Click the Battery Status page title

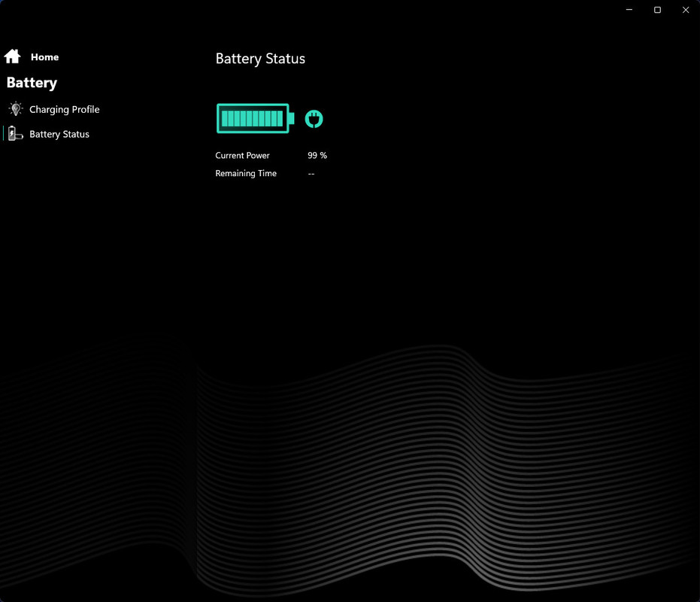tap(260, 59)
